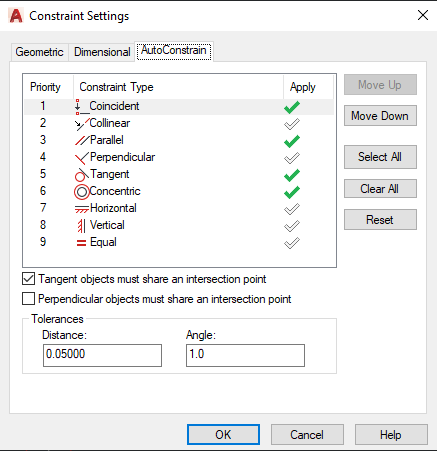Click the Collinear constraint icon
The height and width of the screenshot is (451, 437).
coord(82,124)
